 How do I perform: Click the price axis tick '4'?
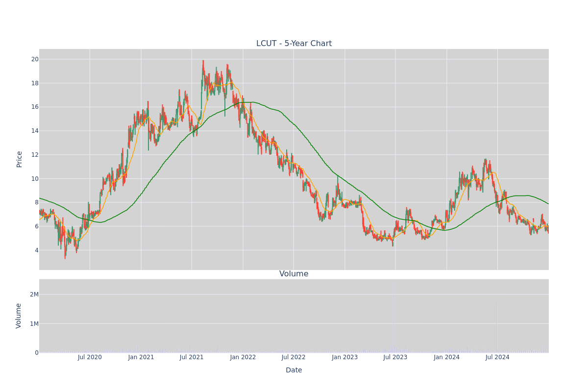click(x=37, y=250)
